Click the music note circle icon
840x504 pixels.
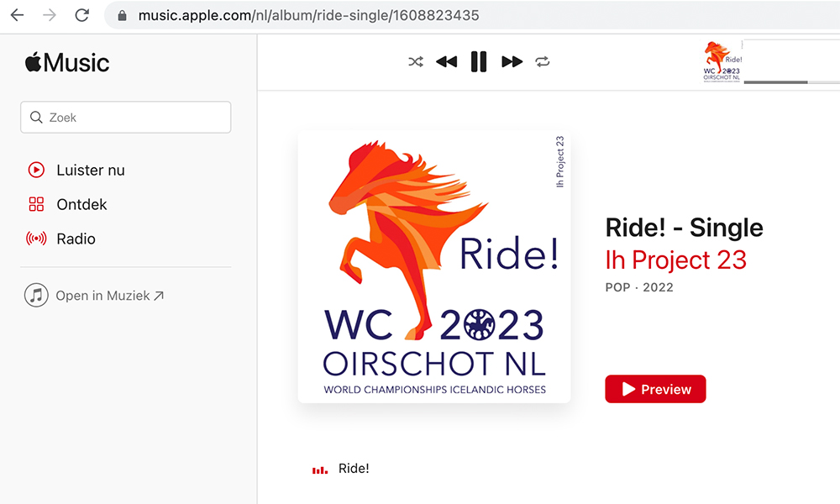[x=36, y=295]
